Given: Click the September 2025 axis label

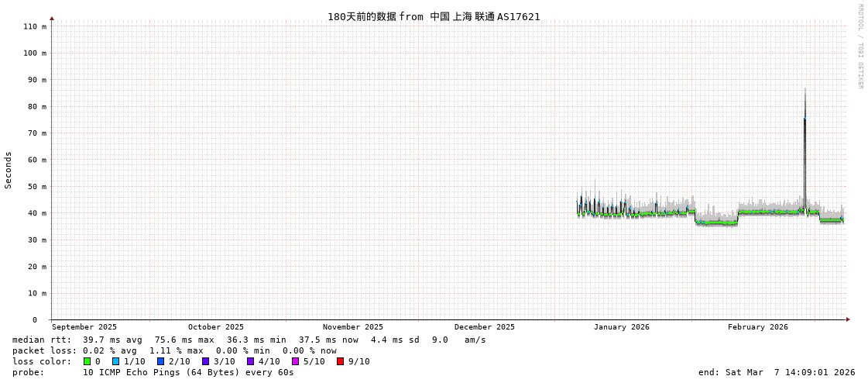Looking at the screenshot, I should [x=84, y=327].
